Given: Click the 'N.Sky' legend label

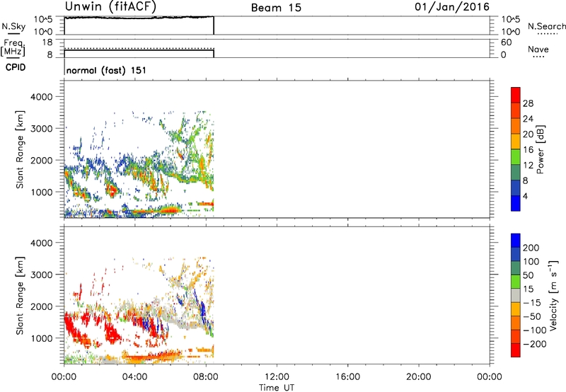Looking at the screenshot, I should coord(13,27).
